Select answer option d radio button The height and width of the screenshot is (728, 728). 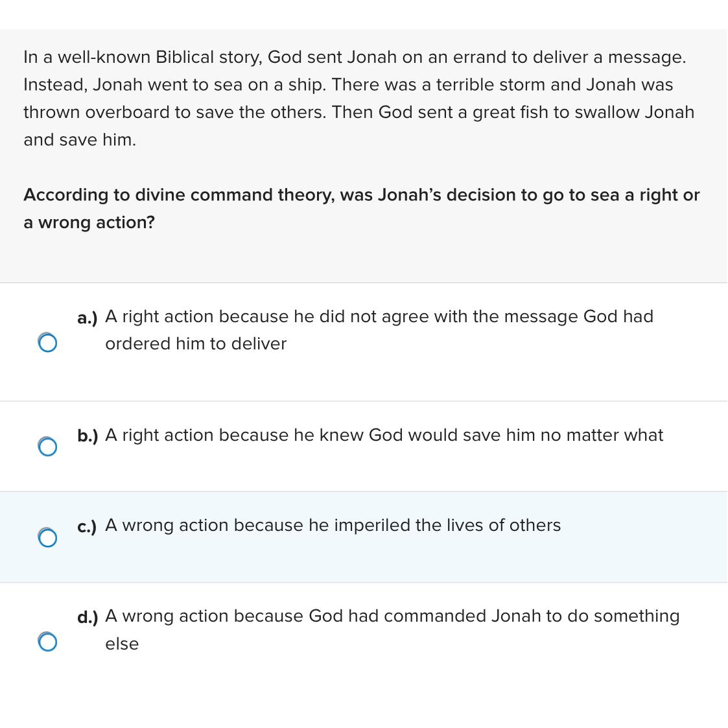[48, 640]
